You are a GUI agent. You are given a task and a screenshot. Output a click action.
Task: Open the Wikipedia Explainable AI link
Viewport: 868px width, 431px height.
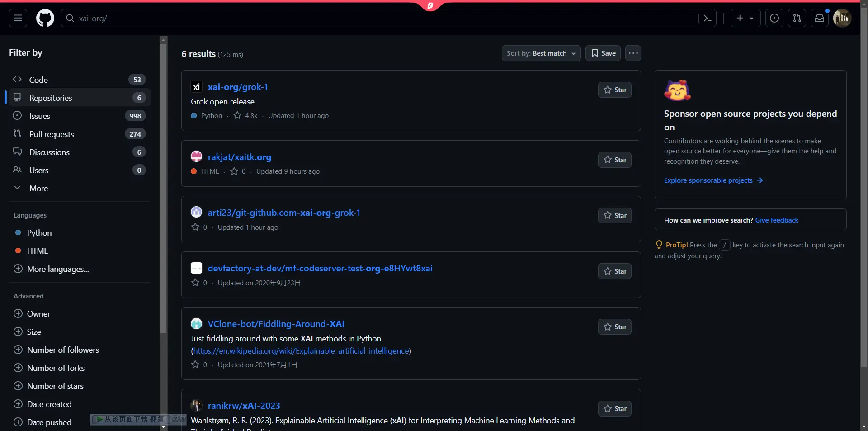[x=301, y=350]
